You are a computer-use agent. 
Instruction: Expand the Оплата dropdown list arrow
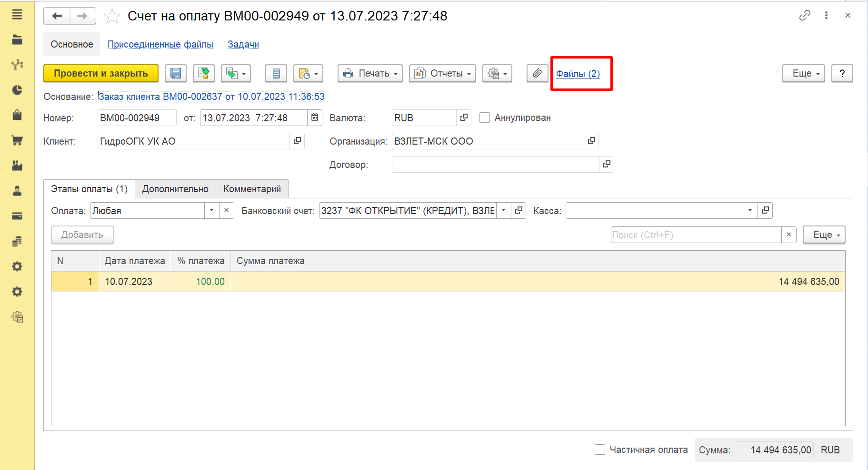point(212,210)
